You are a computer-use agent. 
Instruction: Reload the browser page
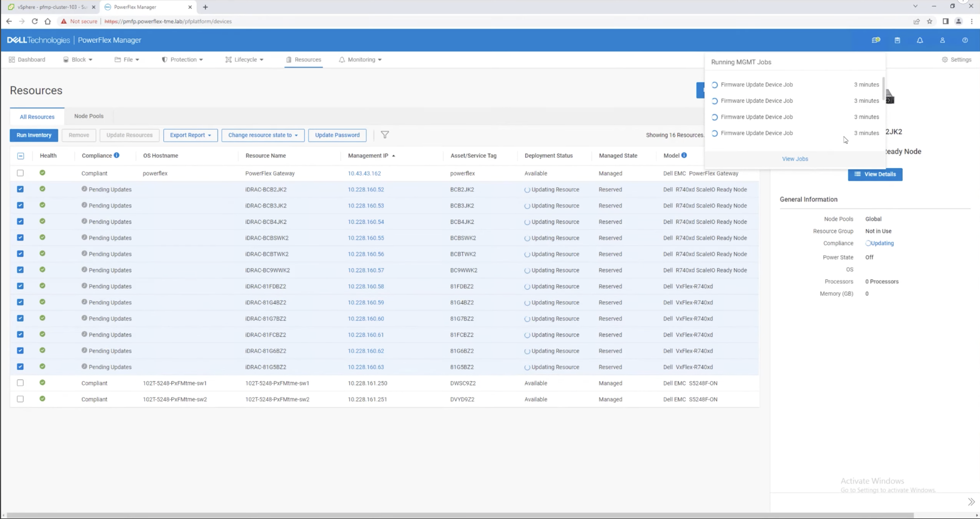(35, 21)
